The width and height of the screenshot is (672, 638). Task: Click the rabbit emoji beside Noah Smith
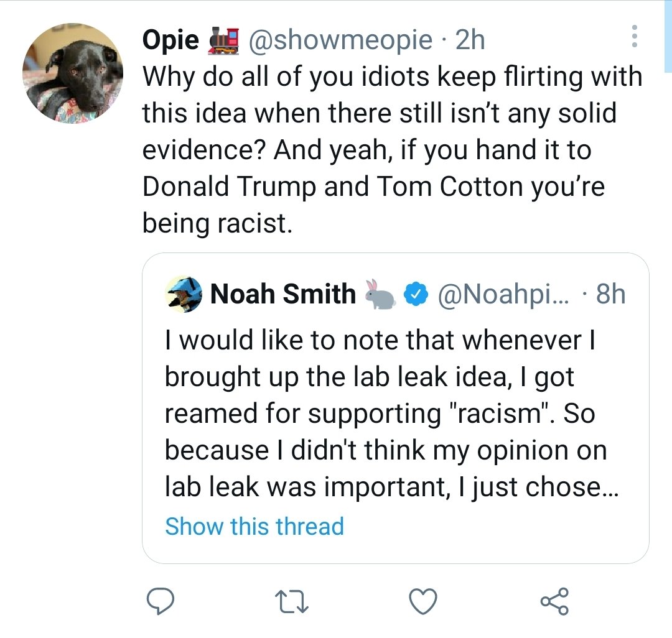click(x=380, y=294)
